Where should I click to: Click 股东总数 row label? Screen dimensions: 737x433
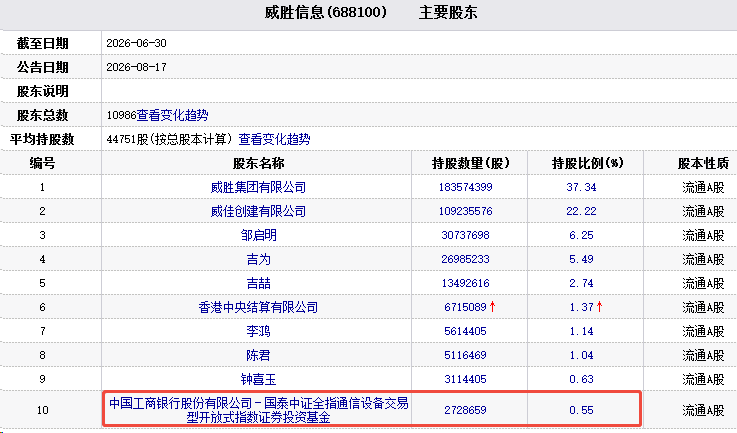pyautogui.click(x=43, y=115)
